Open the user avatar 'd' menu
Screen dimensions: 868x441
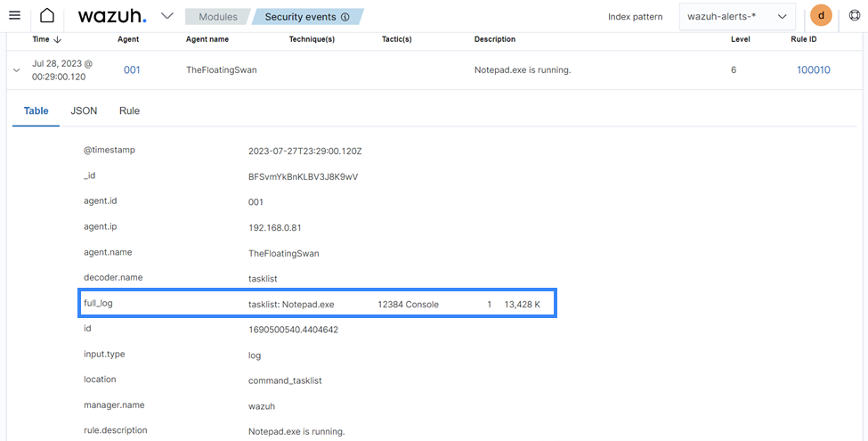pyautogui.click(x=821, y=16)
